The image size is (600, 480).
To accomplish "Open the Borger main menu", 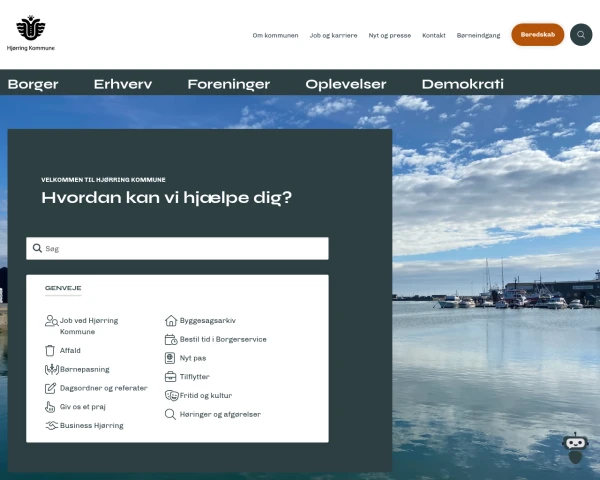I will (33, 84).
